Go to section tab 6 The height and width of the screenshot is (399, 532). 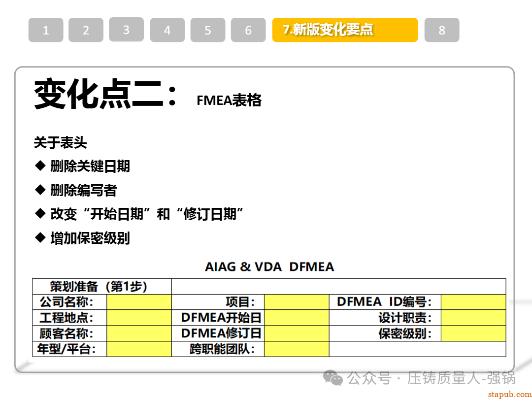point(248,30)
